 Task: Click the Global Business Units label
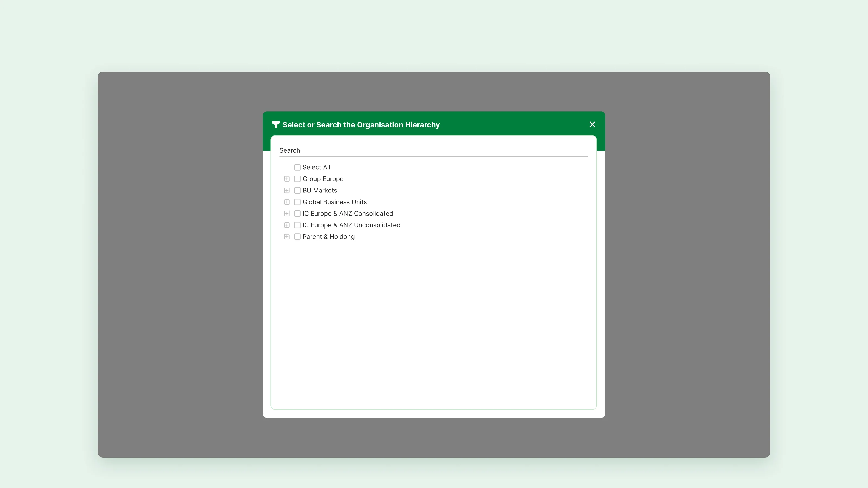click(335, 202)
